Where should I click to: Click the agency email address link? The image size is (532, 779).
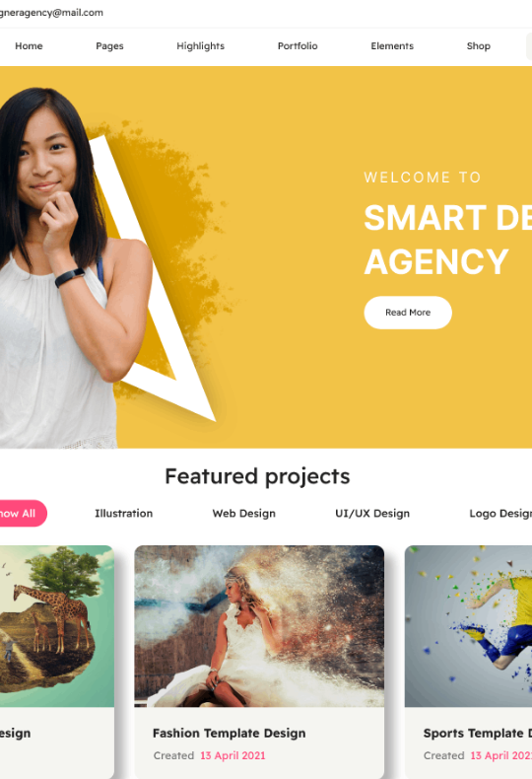coord(51,13)
